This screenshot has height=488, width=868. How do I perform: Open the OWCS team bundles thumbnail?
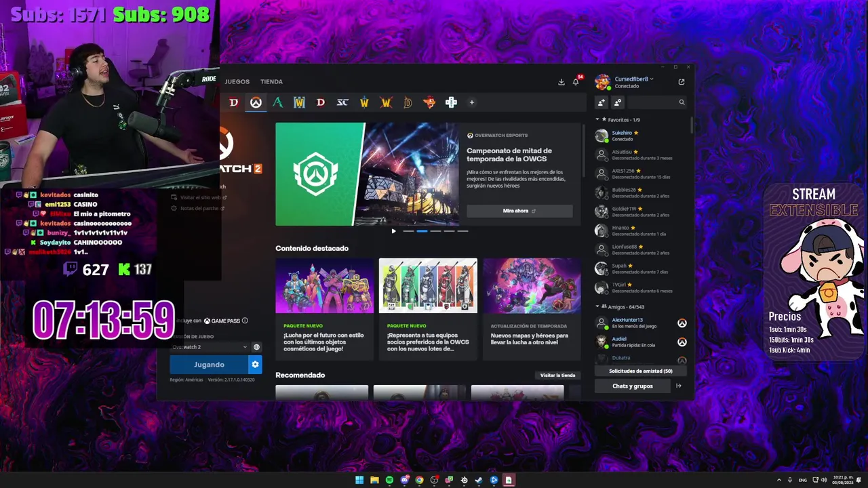[428, 285]
